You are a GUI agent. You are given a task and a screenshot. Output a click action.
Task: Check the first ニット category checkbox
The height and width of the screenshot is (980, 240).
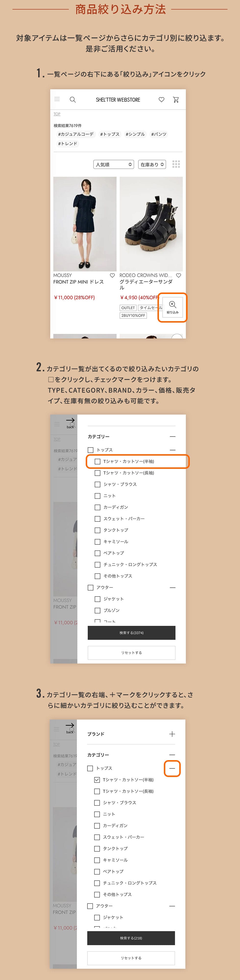97,496
